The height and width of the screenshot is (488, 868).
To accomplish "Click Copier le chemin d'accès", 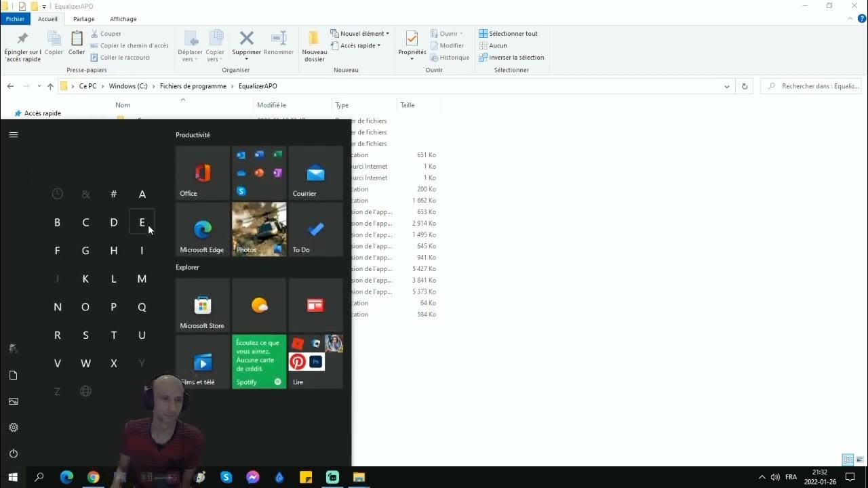I will coord(130,45).
